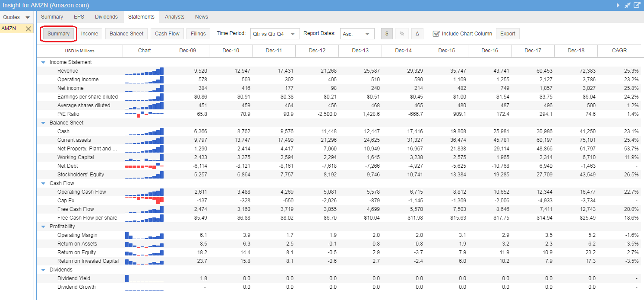Click the right-pointing arrow icon in title bar
Screen dimensions: 644x300
coord(618,5)
